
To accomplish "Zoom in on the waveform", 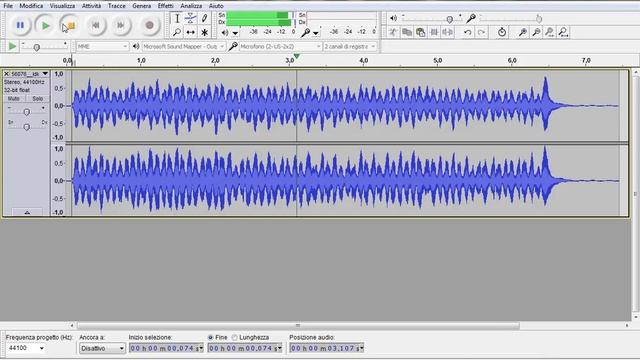I will (522, 32).
